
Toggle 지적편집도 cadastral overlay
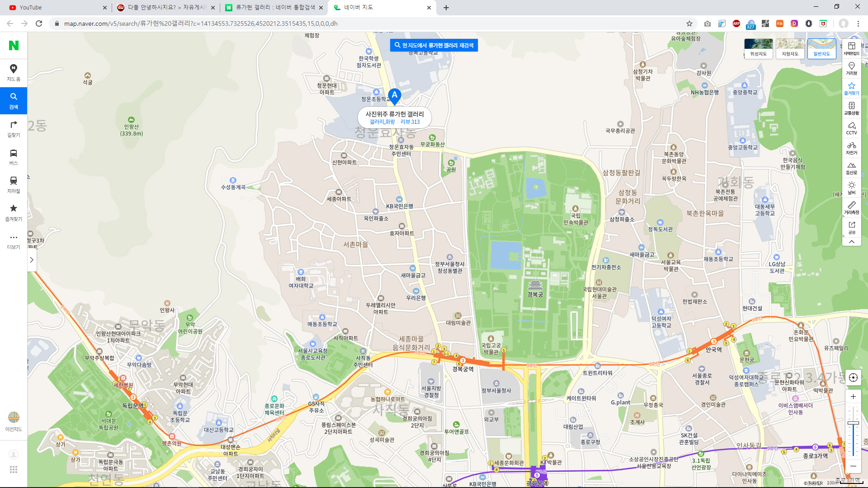point(851,48)
